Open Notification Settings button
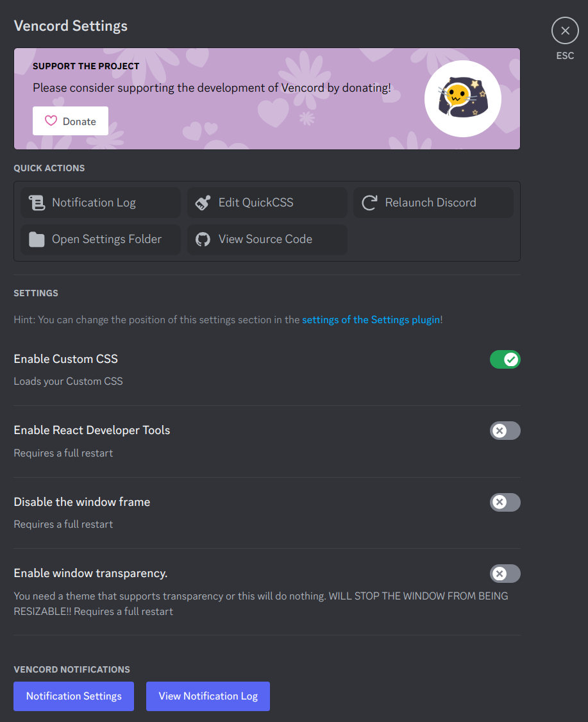The image size is (588, 722). [x=74, y=696]
